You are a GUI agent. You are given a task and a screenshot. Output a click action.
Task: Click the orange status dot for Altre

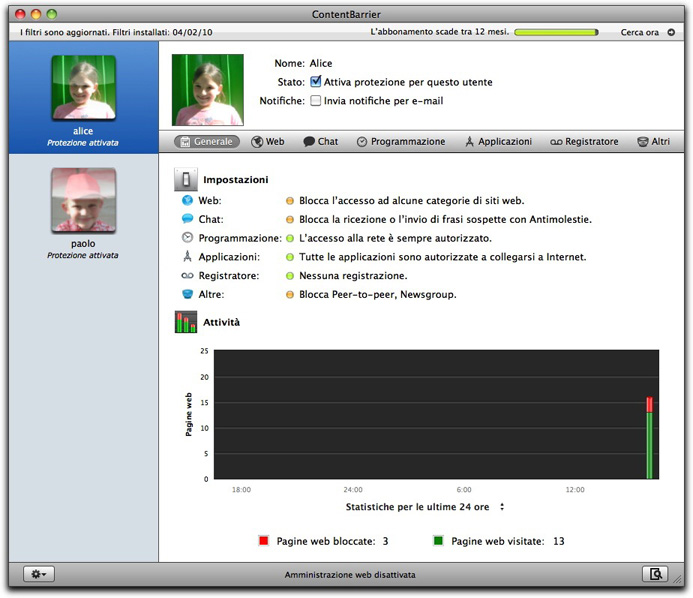click(x=290, y=295)
